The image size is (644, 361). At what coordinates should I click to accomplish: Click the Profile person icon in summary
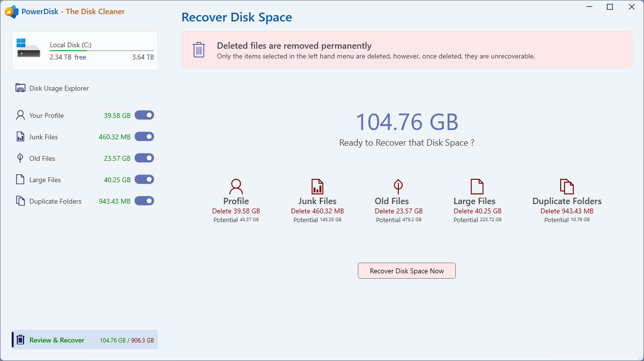236,187
